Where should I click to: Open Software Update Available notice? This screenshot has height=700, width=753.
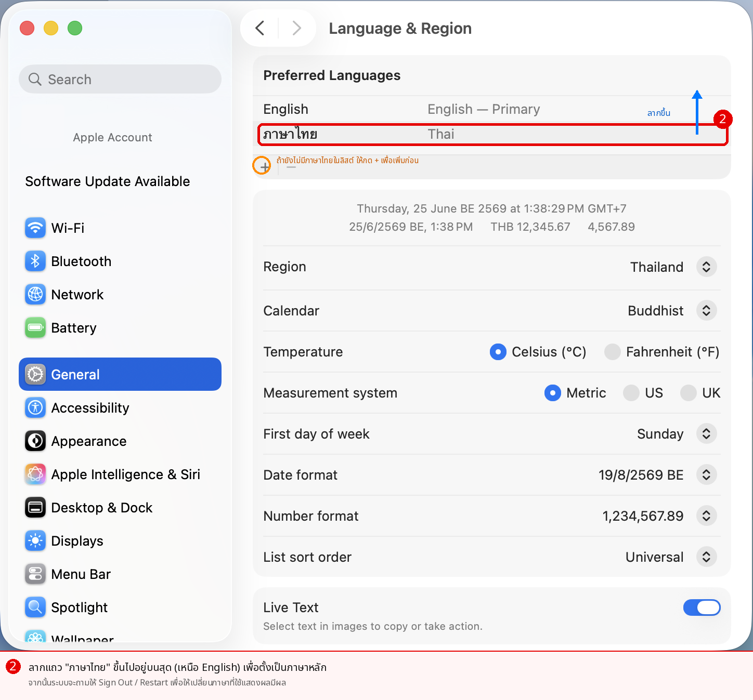click(108, 181)
